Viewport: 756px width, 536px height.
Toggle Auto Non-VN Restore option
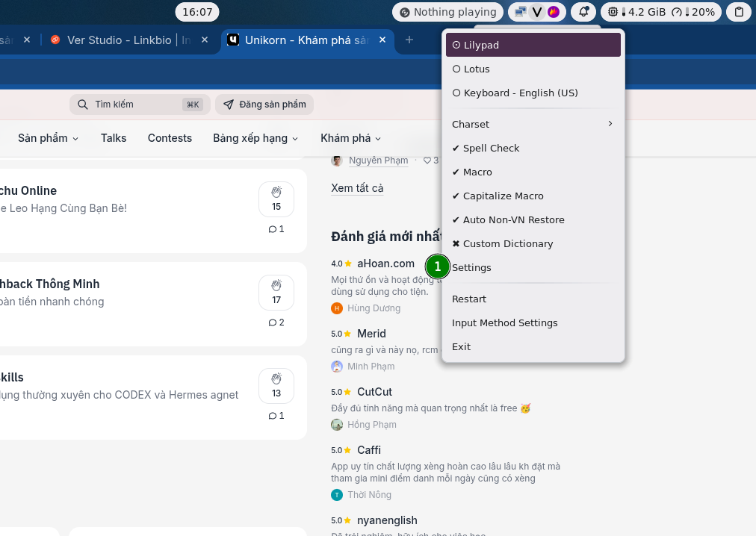533,219
